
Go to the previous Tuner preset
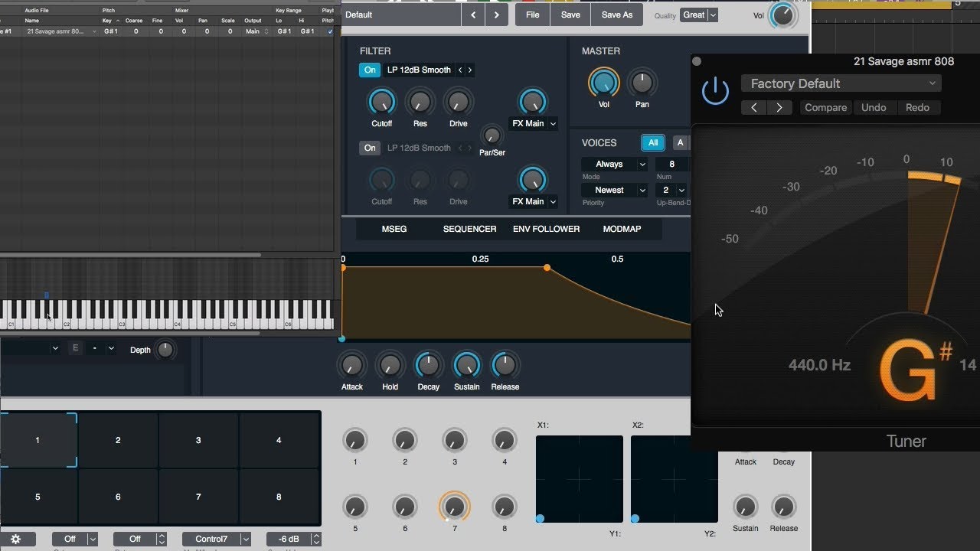pos(754,108)
